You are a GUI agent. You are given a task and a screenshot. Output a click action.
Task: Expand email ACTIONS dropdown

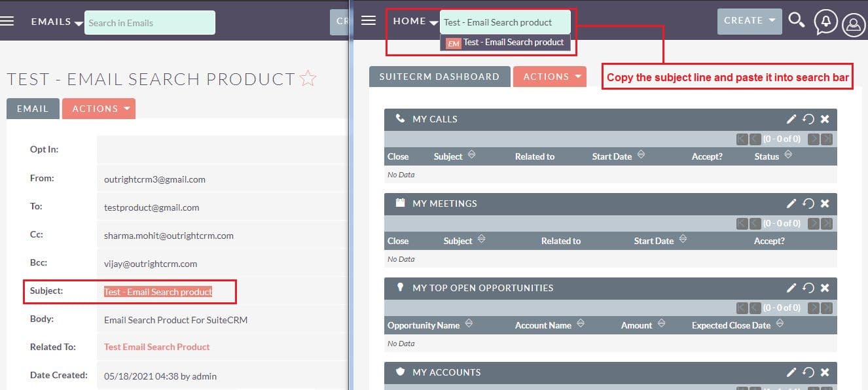click(99, 109)
